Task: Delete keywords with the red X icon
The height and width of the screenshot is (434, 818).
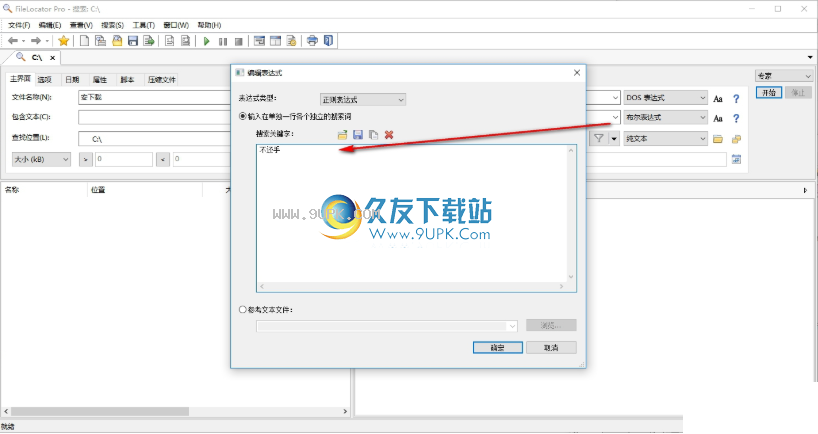Action: point(389,135)
